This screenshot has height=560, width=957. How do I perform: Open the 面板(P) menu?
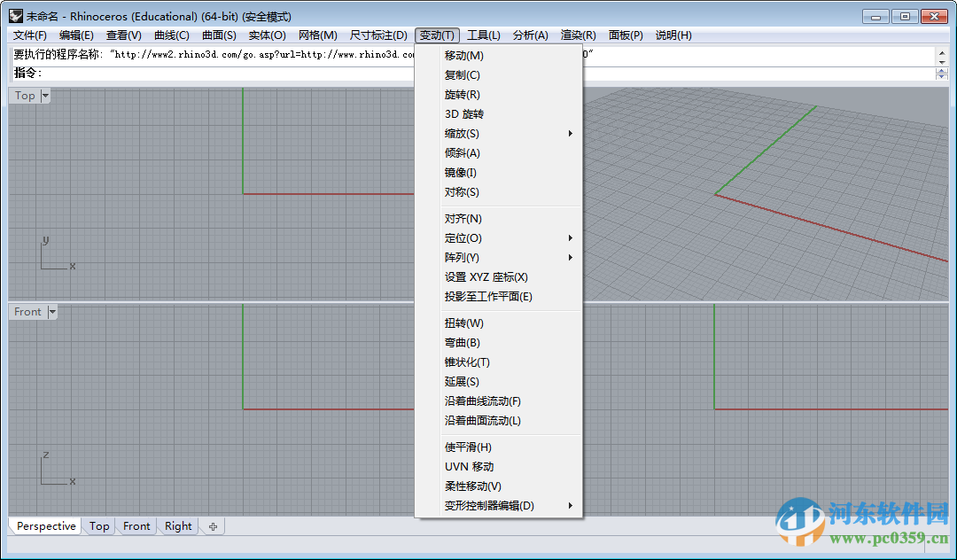tap(626, 35)
